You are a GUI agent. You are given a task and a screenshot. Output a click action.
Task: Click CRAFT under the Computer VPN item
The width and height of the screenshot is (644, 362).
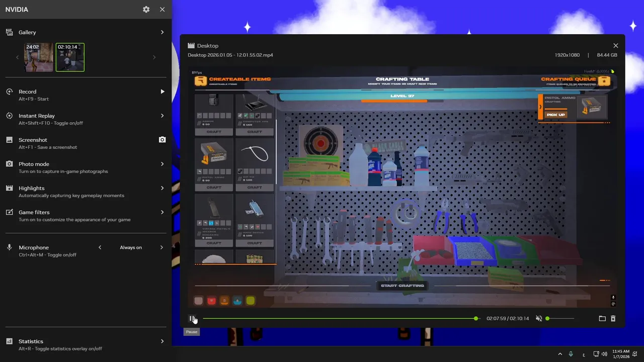(255, 132)
